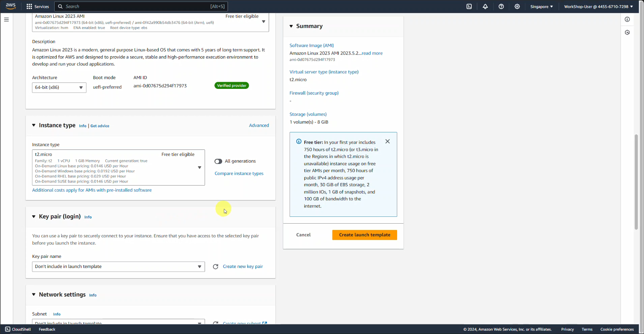Viewport: 644px width, 334px height.
Task: Collapse the Instance type section
Action: [34, 125]
